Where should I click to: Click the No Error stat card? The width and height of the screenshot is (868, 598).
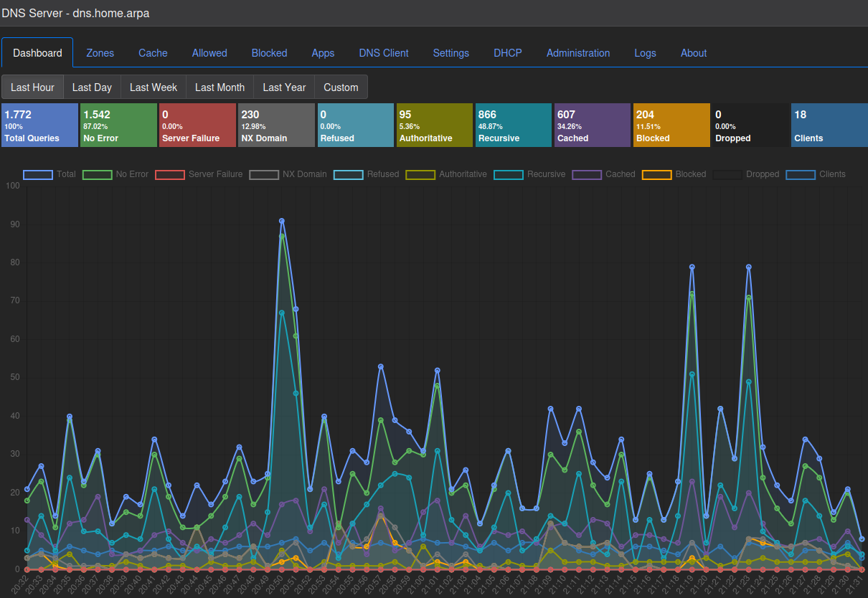pos(118,125)
